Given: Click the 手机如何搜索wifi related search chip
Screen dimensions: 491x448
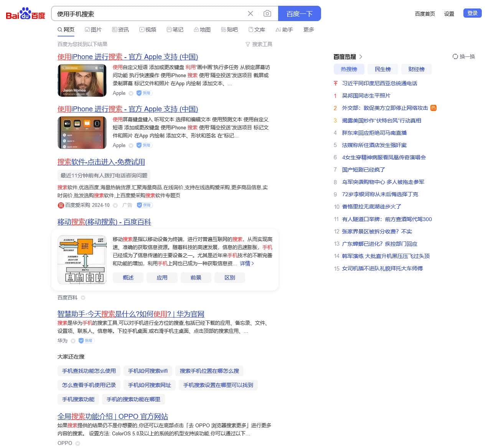Looking at the screenshot, I should [x=148, y=371].
